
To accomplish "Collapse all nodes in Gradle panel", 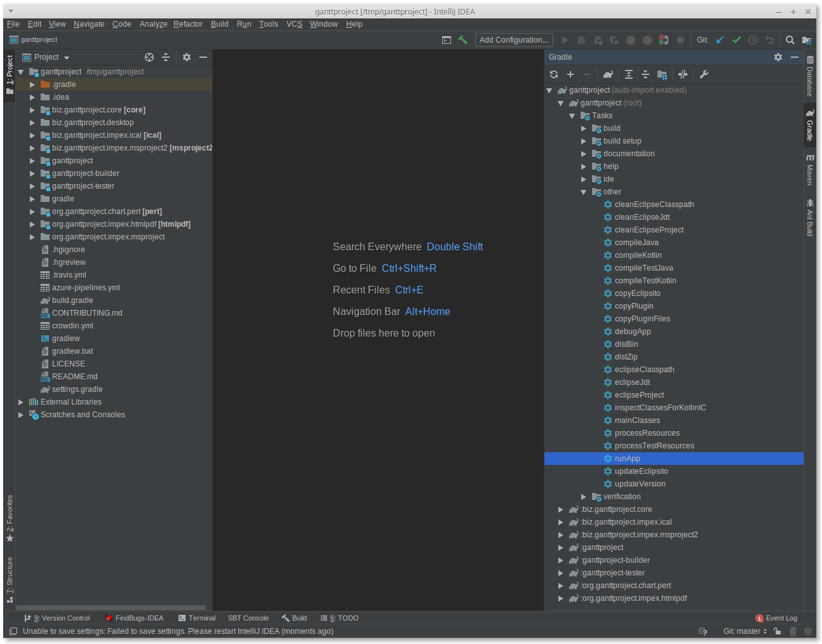I will (x=645, y=74).
